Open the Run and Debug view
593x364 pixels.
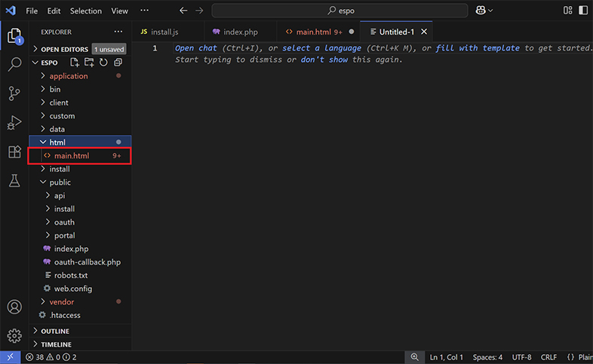(14, 123)
